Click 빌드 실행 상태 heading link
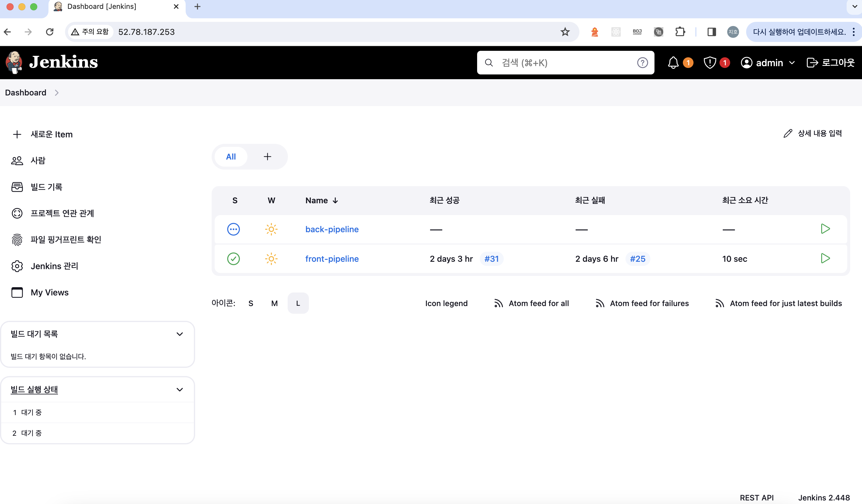862x504 pixels. [34, 390]
